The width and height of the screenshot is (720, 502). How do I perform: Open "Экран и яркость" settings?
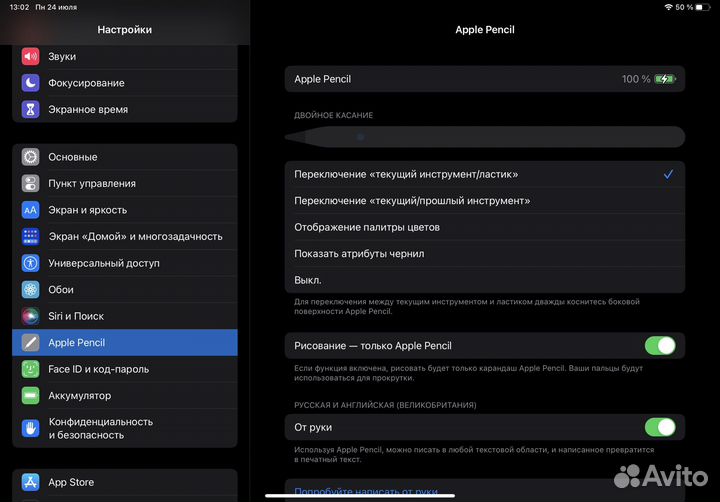[88, 210]
